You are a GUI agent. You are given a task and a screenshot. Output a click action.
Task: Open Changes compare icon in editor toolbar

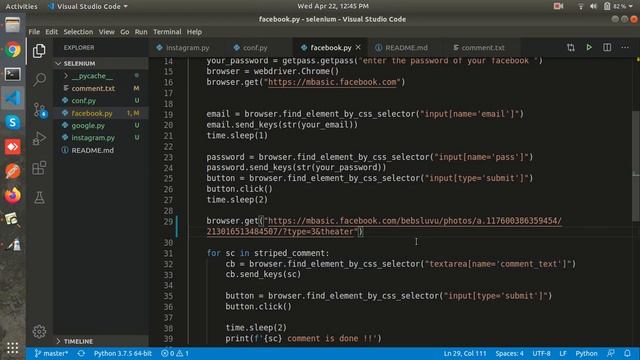[x=571, y=47]
